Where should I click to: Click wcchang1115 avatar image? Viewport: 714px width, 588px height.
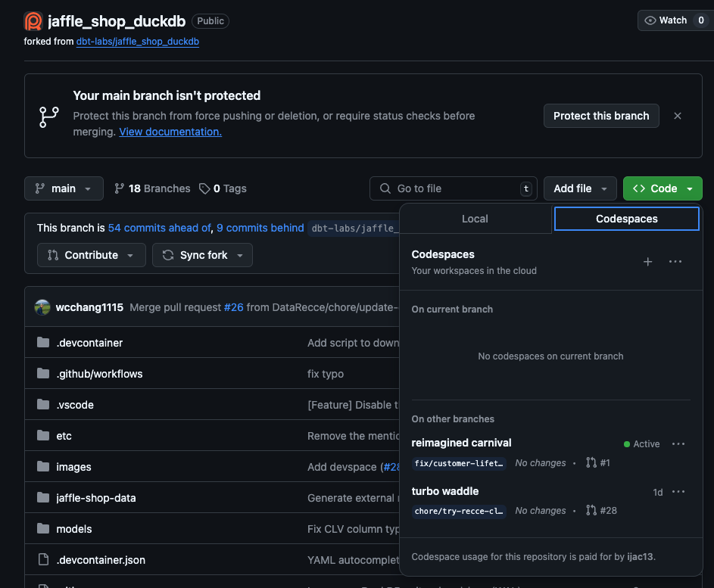click(x=42, y=308)
